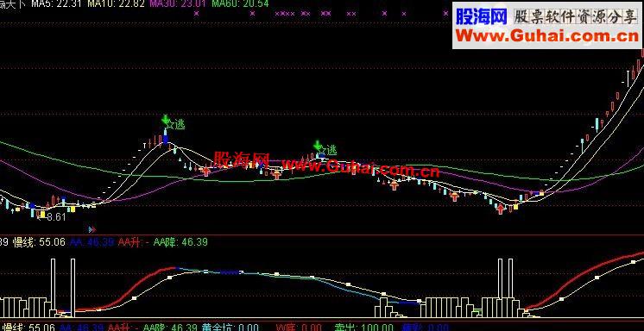Click 慢线: 55.06 beside the blue AA label
This screenshot has width=644, height=331.
40,242
